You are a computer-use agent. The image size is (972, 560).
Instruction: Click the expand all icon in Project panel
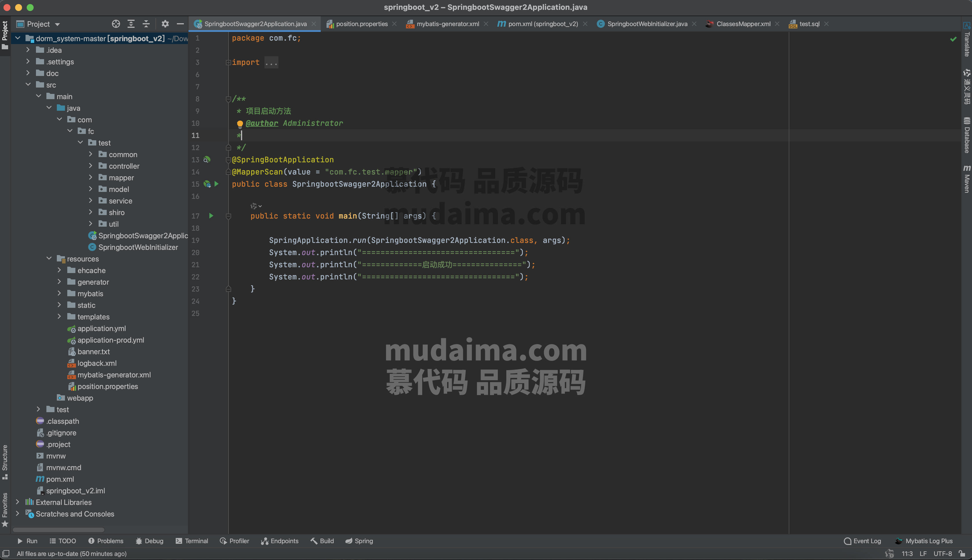coord(131,24)
